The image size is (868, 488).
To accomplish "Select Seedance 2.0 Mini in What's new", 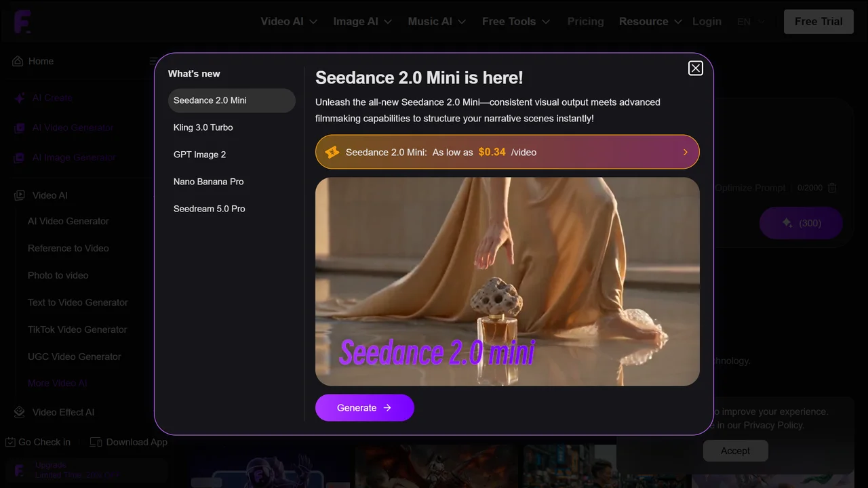I will [x=232, y=100].
